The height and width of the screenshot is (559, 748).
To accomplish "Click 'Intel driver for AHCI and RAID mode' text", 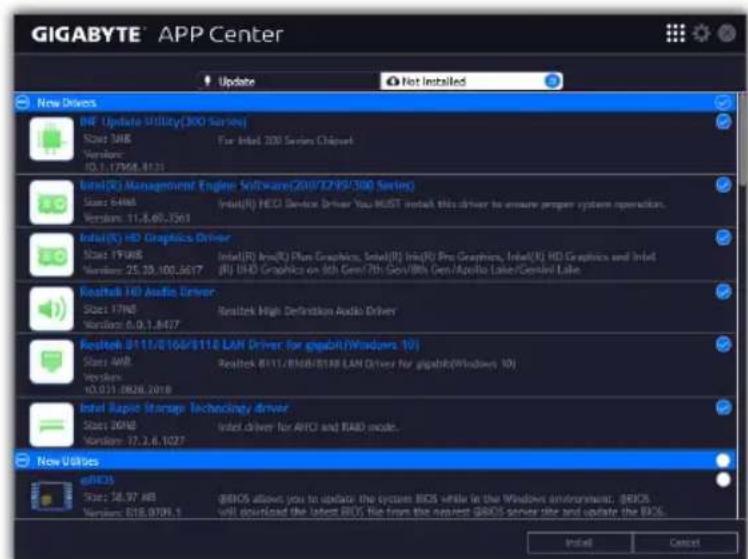I will [308, 426].
